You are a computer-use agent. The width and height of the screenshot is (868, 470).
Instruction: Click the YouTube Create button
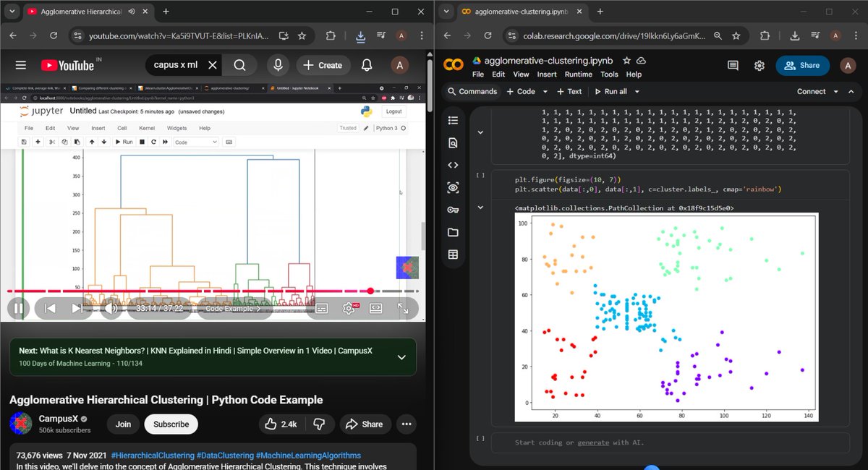click(323, 65)
